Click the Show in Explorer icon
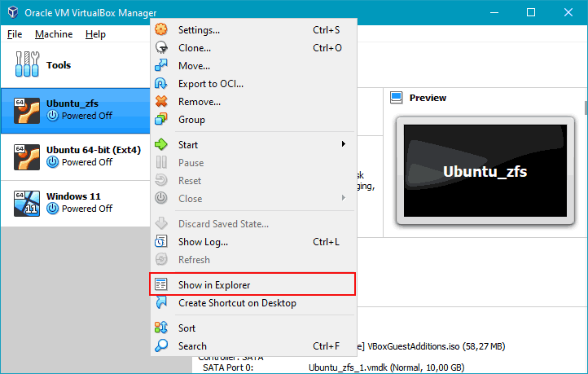This screenshot has width=588, height=374. 161,285
